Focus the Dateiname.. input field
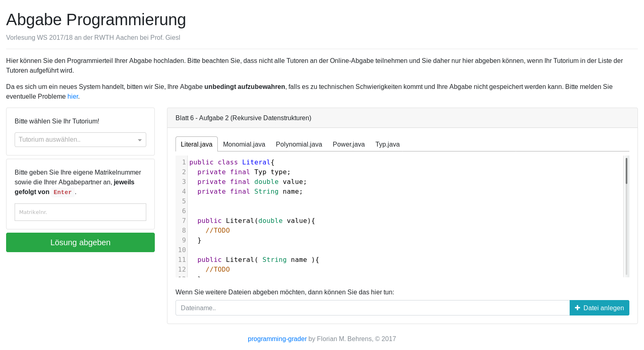The width and height of the screenshot is (644, 350). pos(373,308)
